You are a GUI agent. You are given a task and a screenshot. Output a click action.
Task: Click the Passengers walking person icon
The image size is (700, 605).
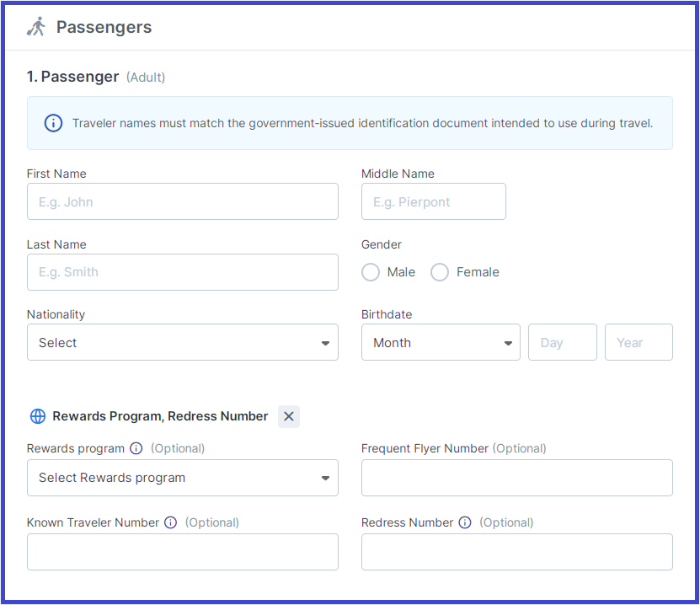[35, 26]
